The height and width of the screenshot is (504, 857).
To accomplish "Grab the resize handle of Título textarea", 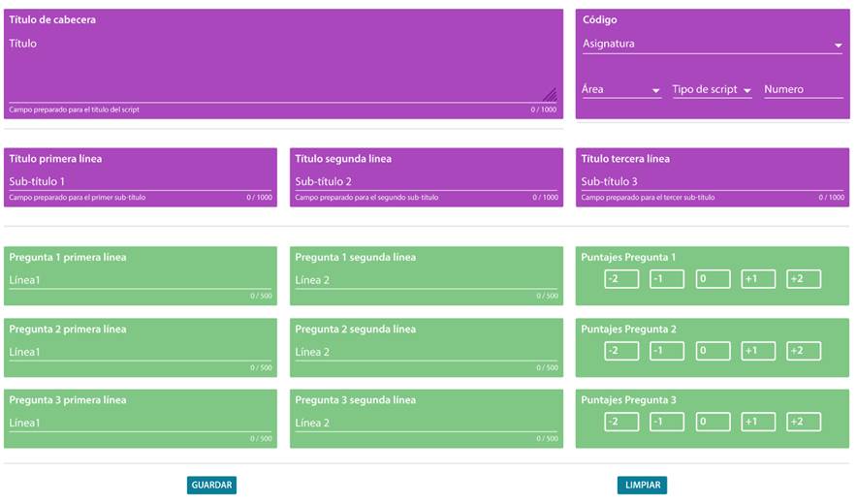I will coord(550,94).
